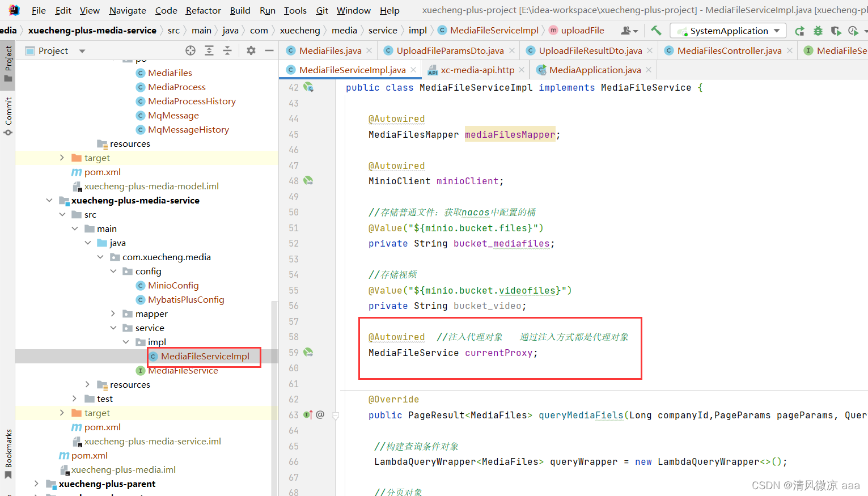Click the autowired gutter icon on line 59
The width and height of the screenshot is (868, 496).
click(x=308, y=352)
